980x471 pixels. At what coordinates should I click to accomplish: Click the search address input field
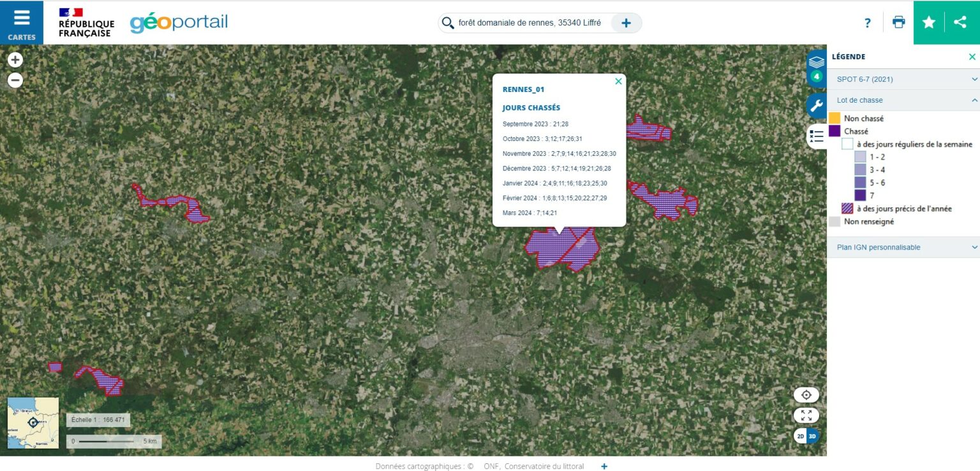coord(530,23)
